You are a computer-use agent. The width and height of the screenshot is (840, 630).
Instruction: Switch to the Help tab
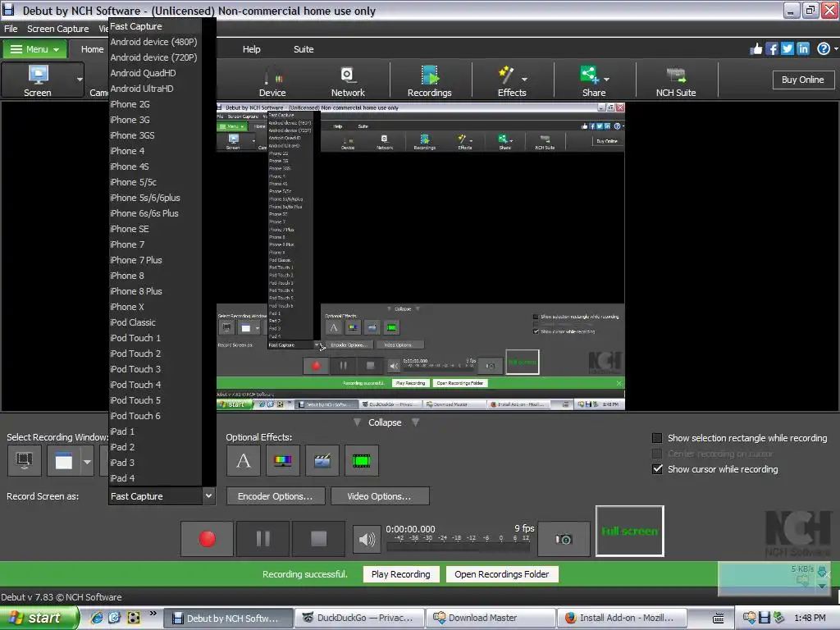tap(251, 49)
